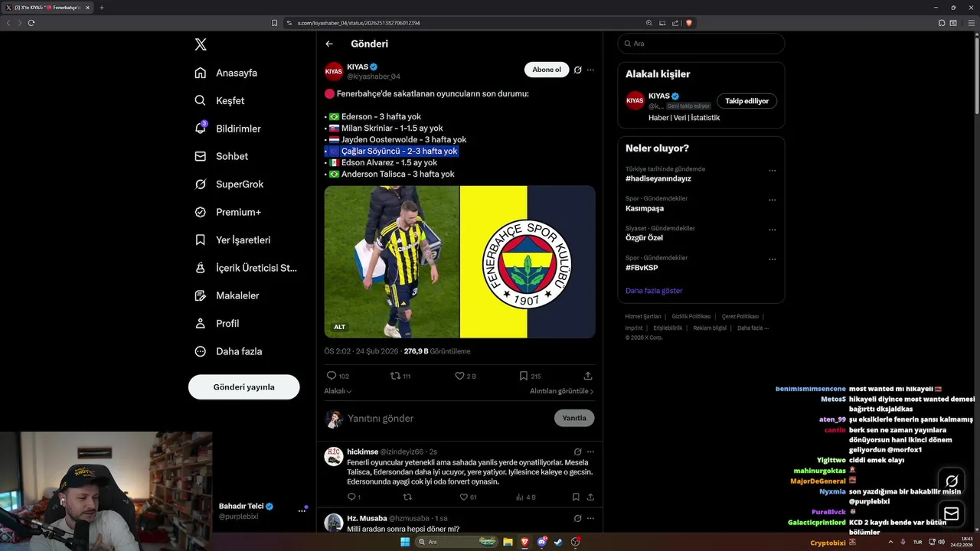980x551 pixels.
Task: Open the Grok icon on the KIYAS post
Action: (578, 70)
